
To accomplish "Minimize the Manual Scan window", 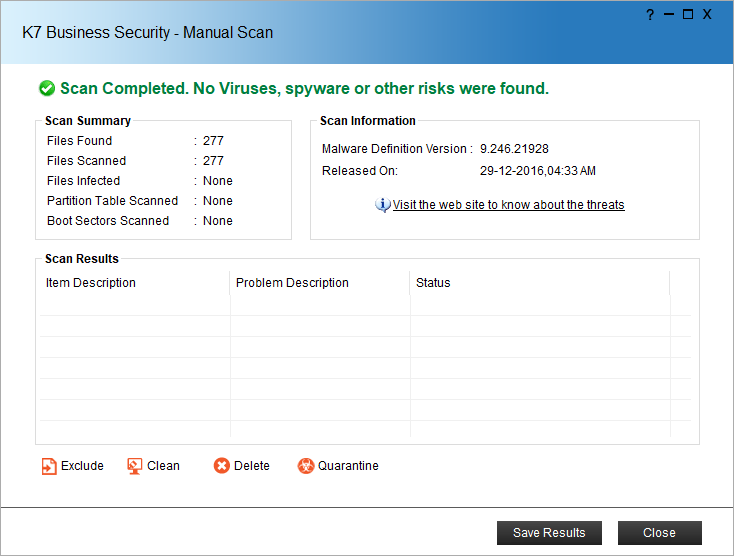I will 669,14.
